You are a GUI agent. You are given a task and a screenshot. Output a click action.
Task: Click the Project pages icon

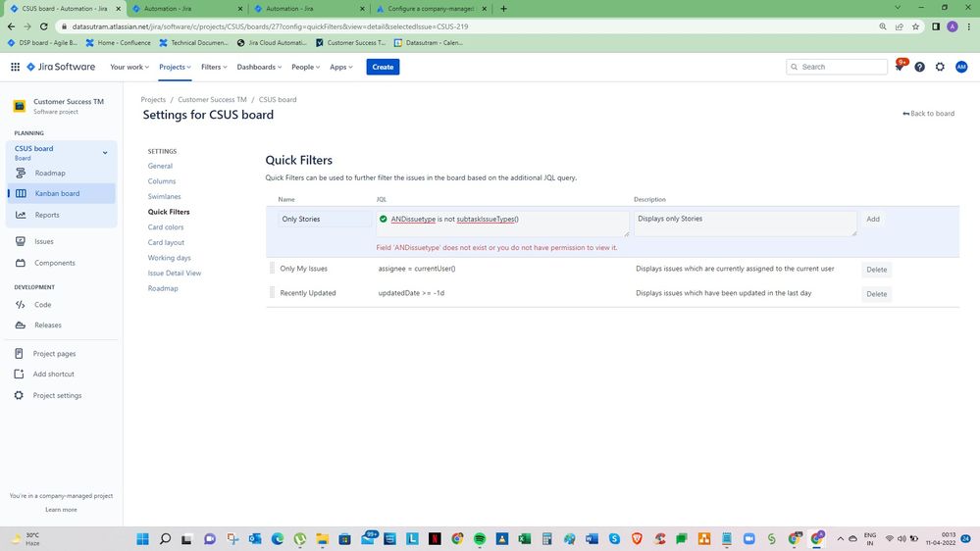click(x=19, y=354)
